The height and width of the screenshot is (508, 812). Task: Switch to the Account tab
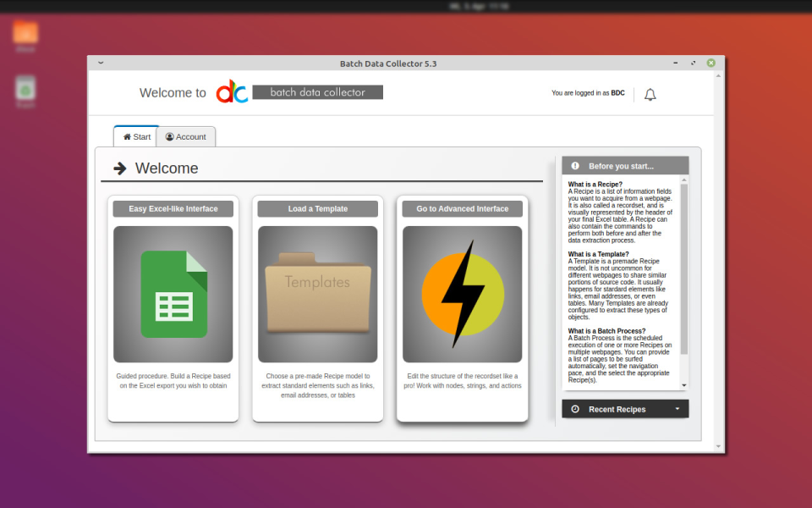click(x=186, y=136)
